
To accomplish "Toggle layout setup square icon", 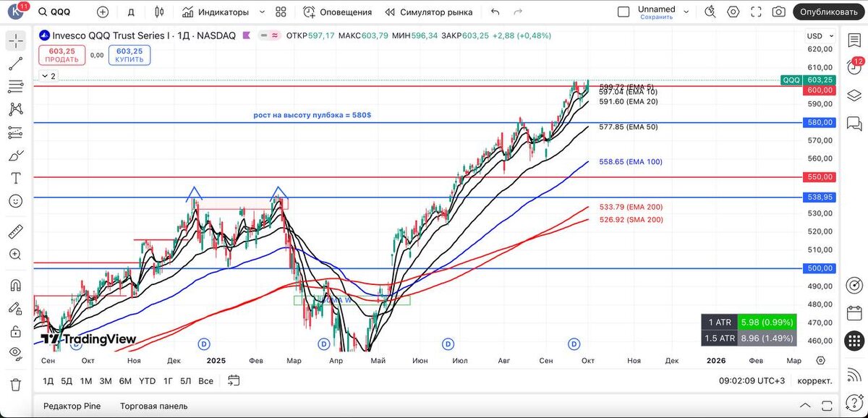I will coord(624,12).
